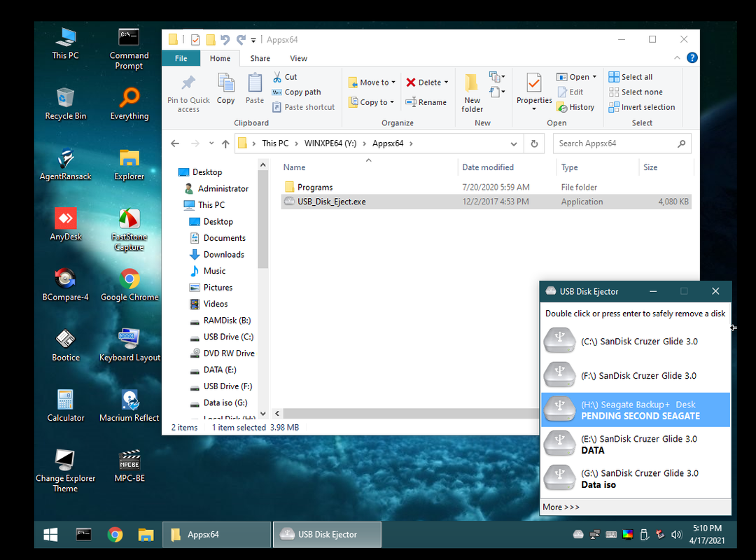Viewport: 756px width, 560px height.
Task: Select (G:\) SanDisk Data iso entry
Action: pyautogui.click(x=636, y=479)
